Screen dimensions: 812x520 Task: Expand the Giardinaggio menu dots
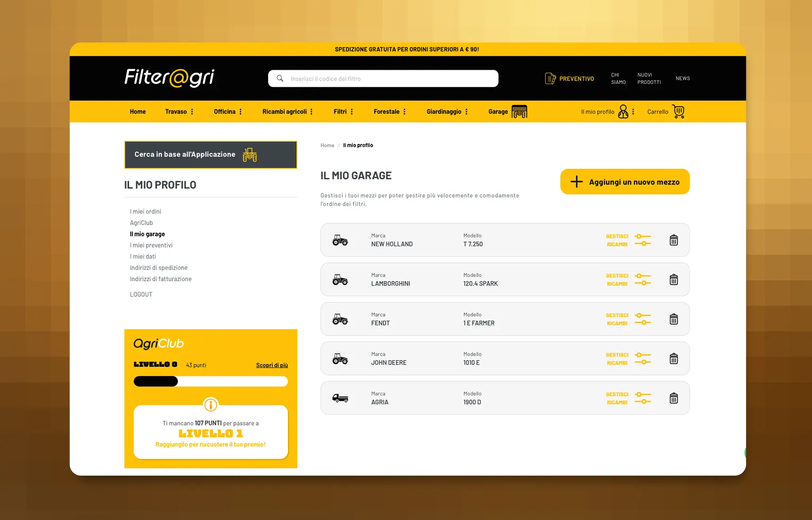coord(466,112)
